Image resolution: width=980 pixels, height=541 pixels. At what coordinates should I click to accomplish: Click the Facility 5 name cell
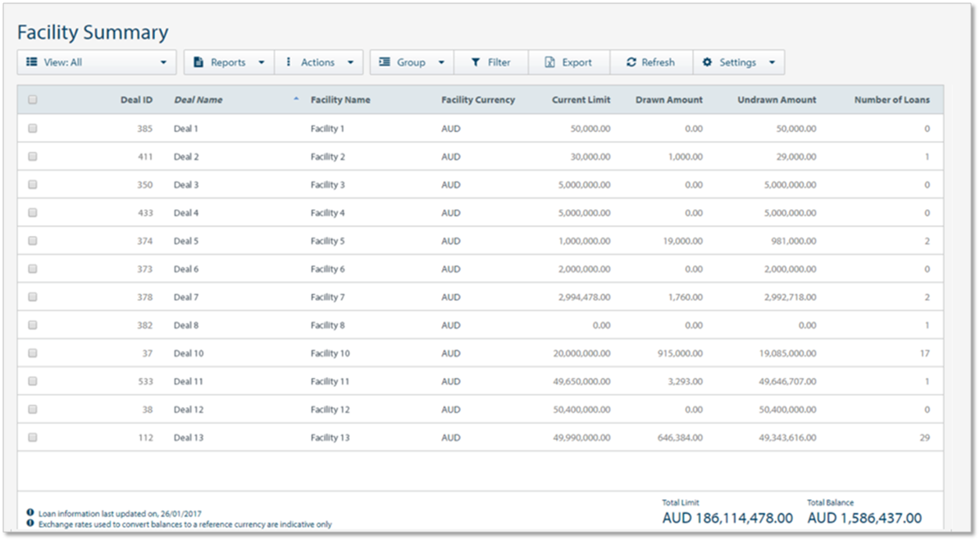[x=327, y=241]
